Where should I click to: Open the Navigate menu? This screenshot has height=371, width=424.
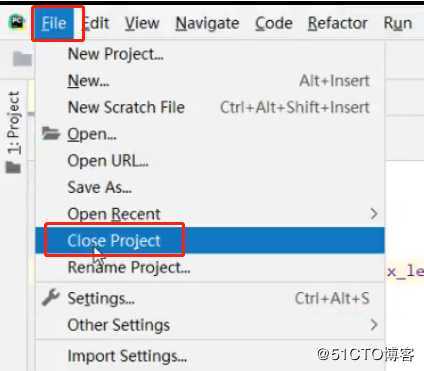pos(207,23)
